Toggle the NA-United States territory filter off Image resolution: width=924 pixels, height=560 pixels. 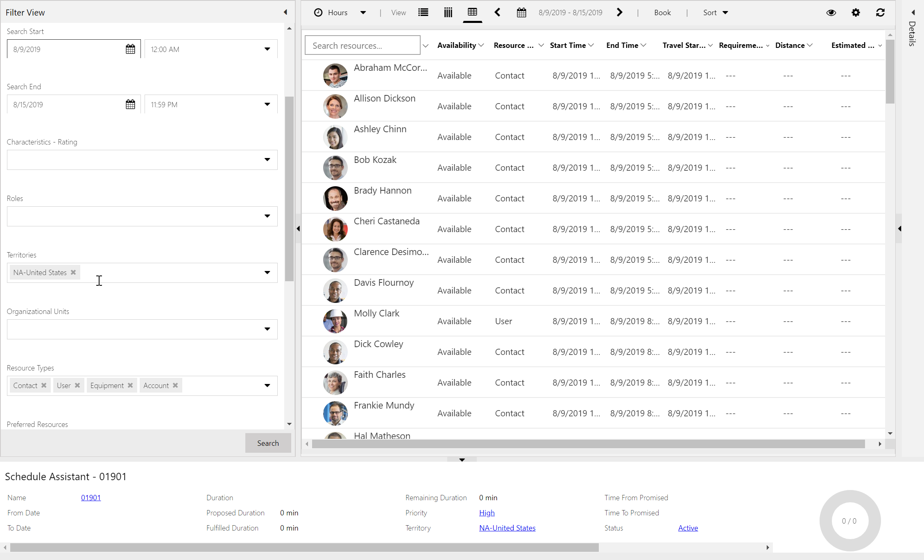pyautogui.click(x=74, y=272)
